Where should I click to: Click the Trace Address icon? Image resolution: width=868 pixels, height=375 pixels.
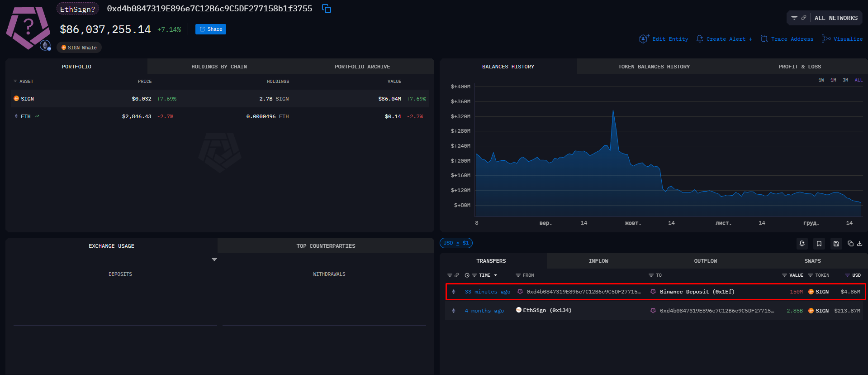[764, 39]
